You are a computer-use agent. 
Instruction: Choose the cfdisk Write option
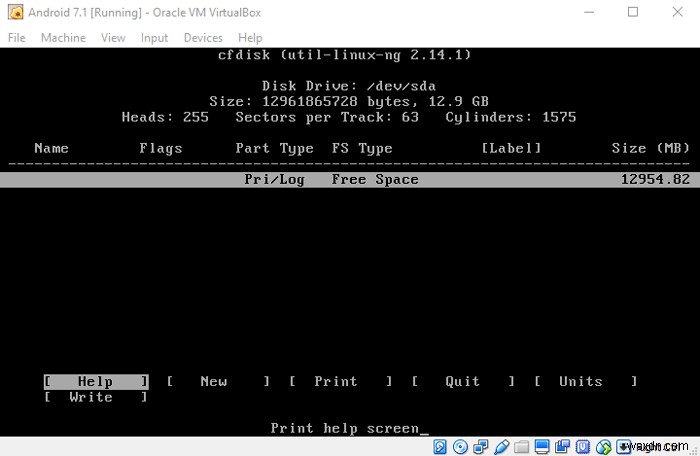tap(96, 397)
